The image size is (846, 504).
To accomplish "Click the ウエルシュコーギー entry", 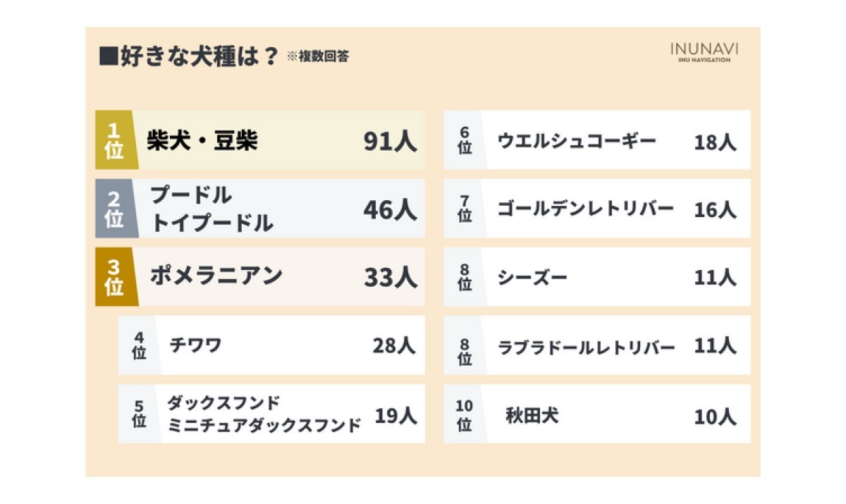I will pos(597,140).
